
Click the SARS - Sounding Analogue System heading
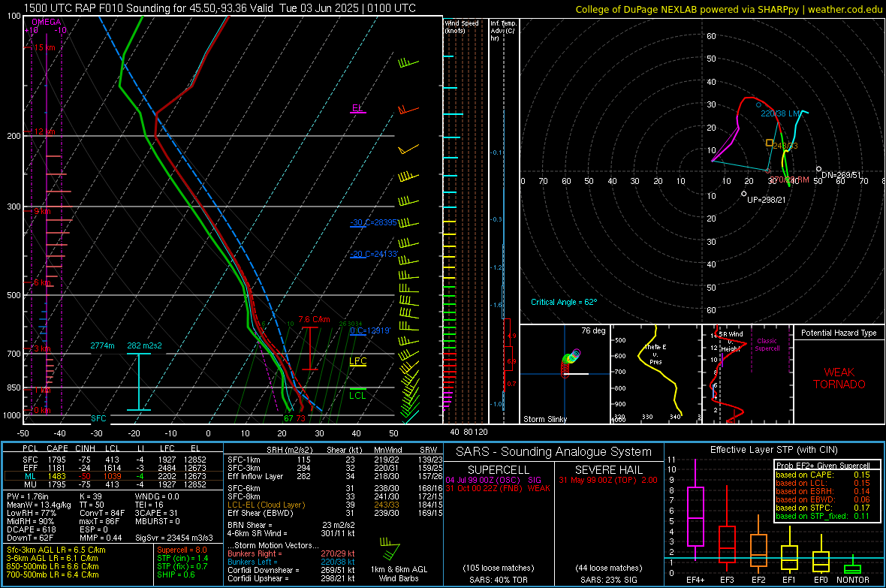[x=554, y=452]
